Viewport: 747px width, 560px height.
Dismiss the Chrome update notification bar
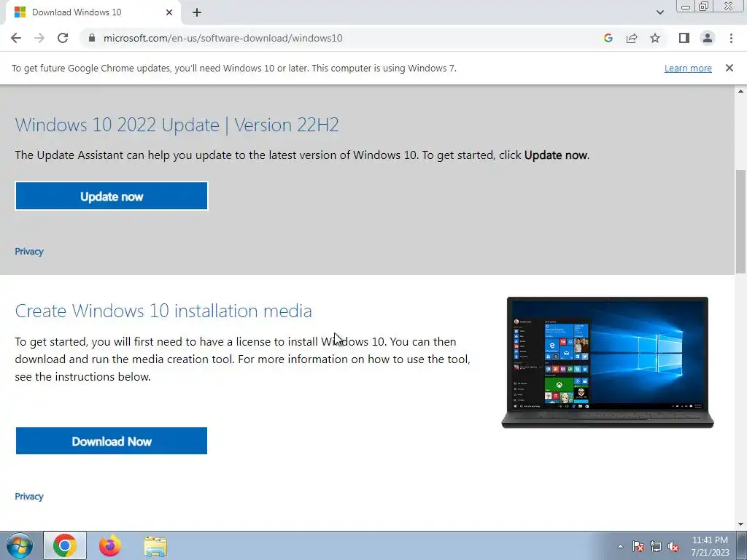(x=729, y=68)
